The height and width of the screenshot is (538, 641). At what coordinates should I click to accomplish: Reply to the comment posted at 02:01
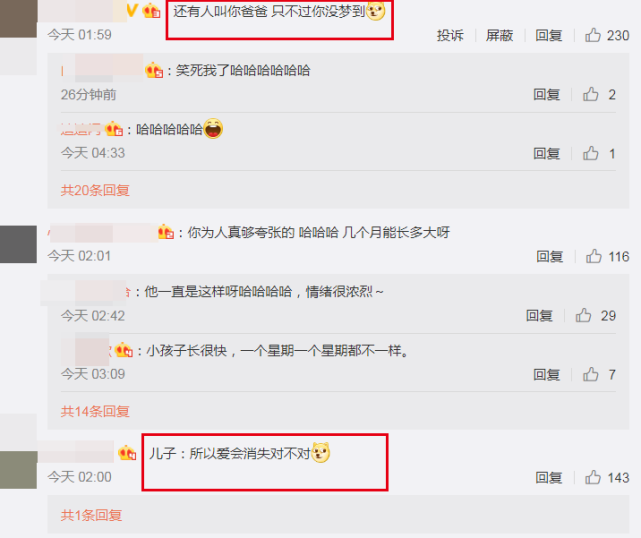pyautogui.click(x=549, y=257)
